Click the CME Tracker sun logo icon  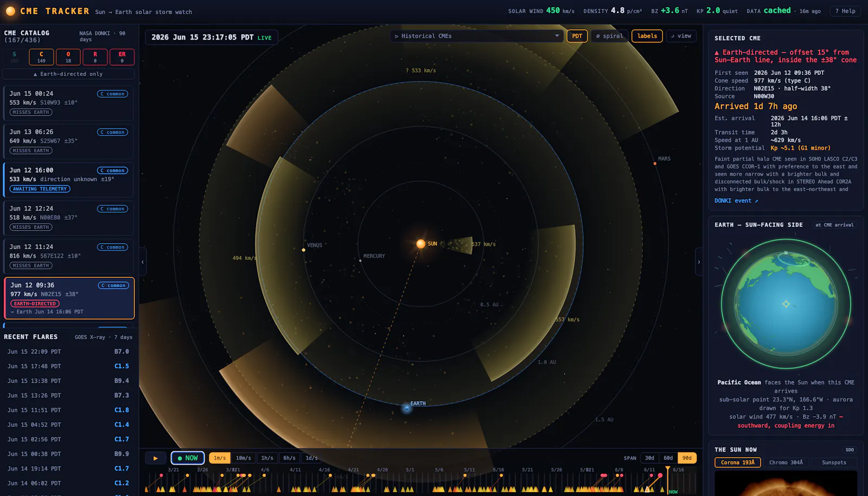pos(10,11)
